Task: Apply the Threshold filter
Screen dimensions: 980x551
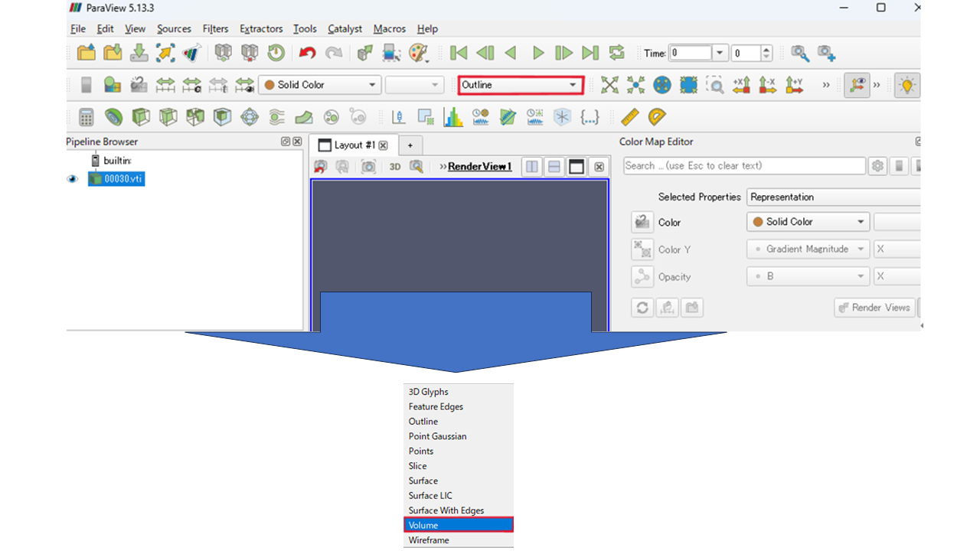Action: [195, 117]
